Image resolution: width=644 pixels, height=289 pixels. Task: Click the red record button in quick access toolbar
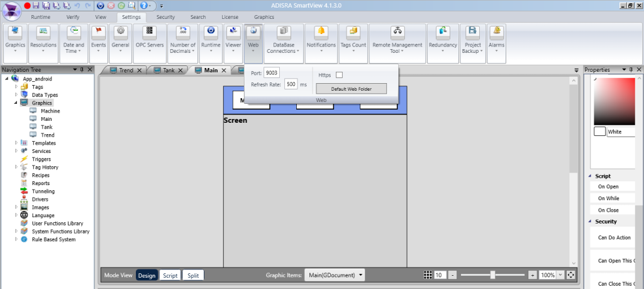[28, 5]
